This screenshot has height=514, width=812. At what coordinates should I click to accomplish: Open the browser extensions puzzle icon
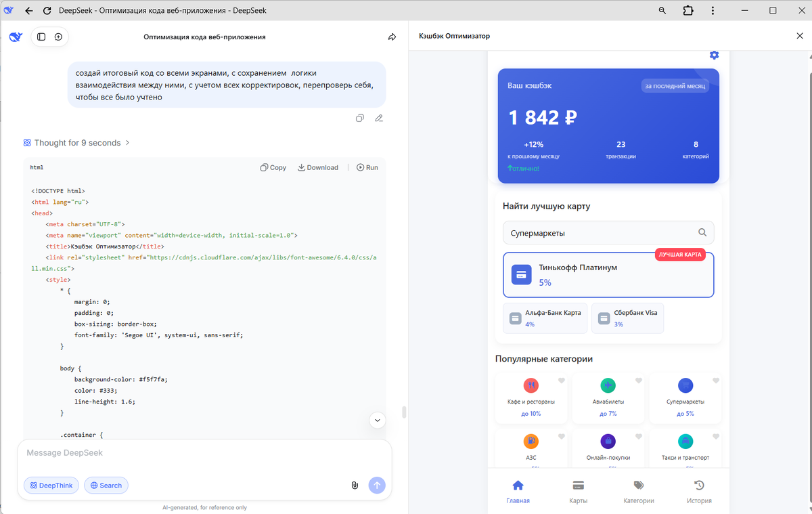688,11
